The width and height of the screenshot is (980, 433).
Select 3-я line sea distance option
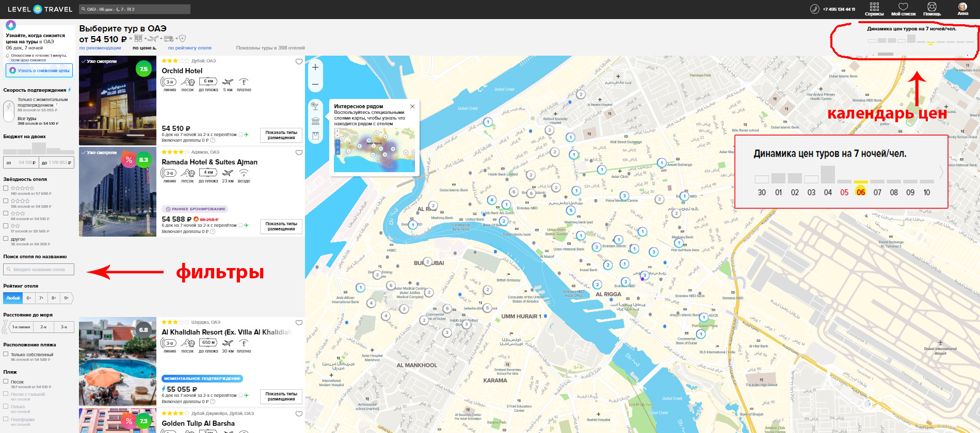pos(64,327)
